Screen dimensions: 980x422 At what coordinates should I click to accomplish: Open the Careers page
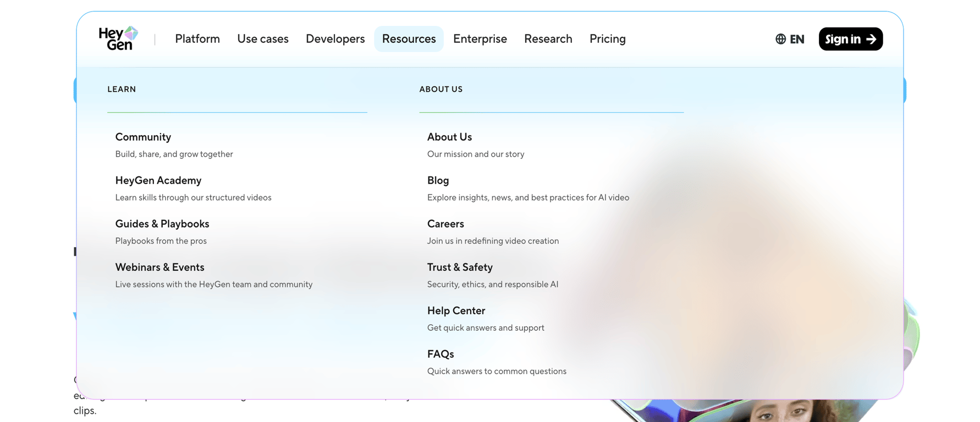pyautogui.click(x=445, y=224)
